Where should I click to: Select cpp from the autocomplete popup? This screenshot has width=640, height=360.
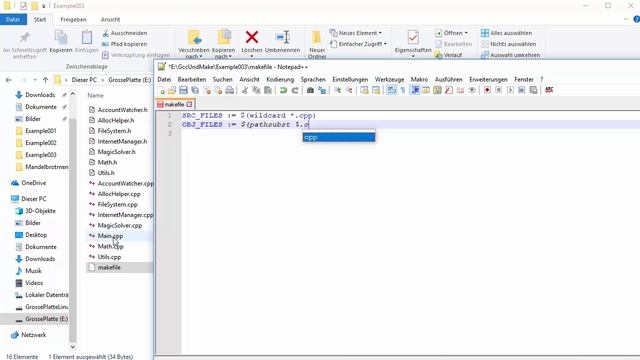click(x=339, y=137)
